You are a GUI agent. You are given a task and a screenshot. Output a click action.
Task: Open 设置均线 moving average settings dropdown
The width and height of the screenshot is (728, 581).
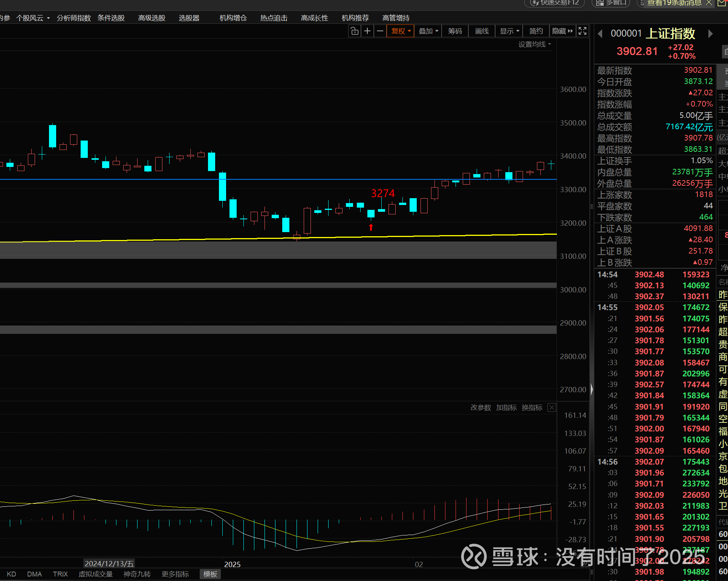(534, 44)
